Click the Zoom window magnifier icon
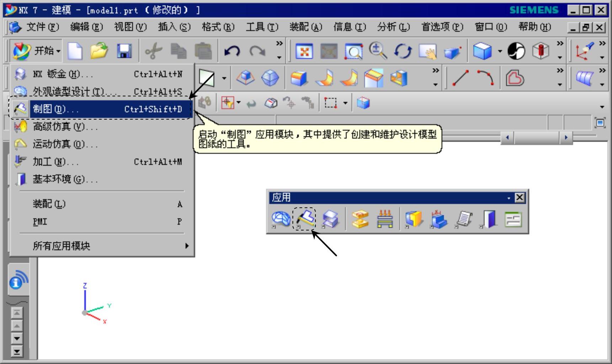This screenshot has height=364, width=612. coord(353,51)
